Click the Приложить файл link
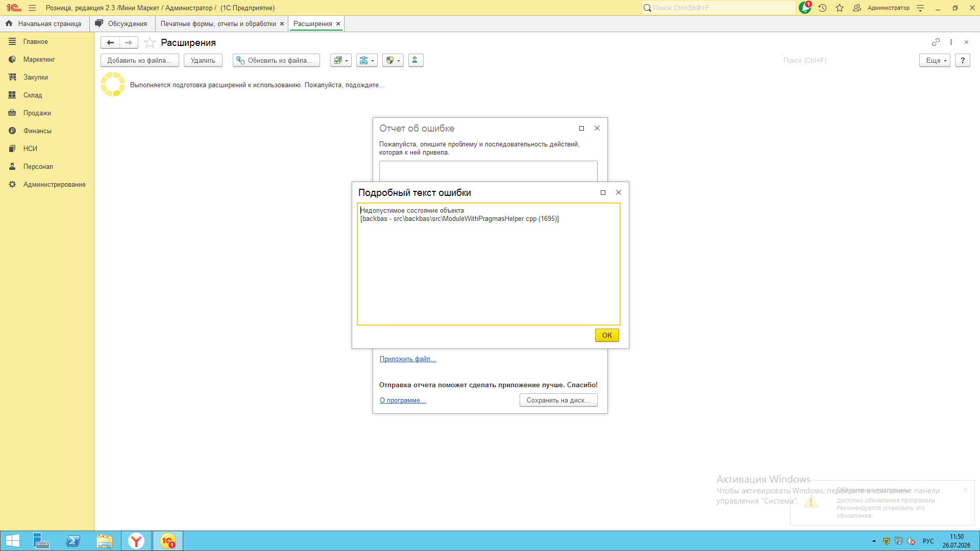 pos(408,359)
